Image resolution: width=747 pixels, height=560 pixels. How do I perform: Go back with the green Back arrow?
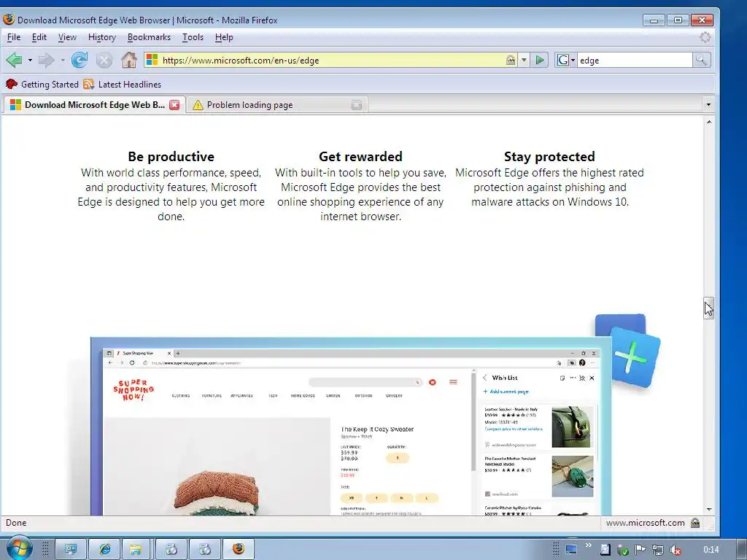coord(15,60)
